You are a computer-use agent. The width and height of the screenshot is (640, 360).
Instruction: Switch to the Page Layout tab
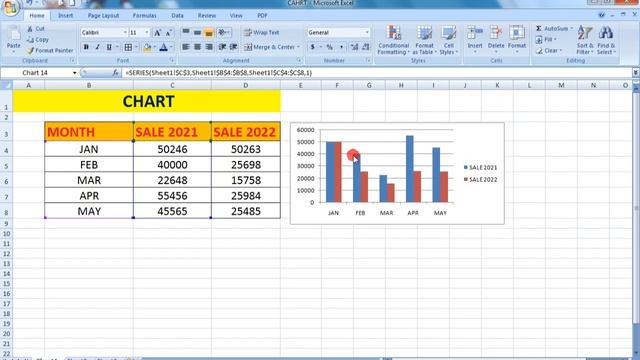(x=103, y=16)
